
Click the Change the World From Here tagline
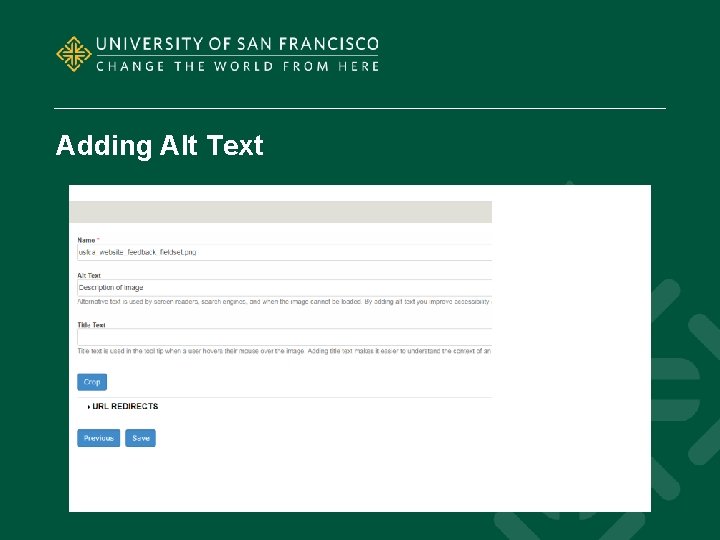(x=237, y=66)
